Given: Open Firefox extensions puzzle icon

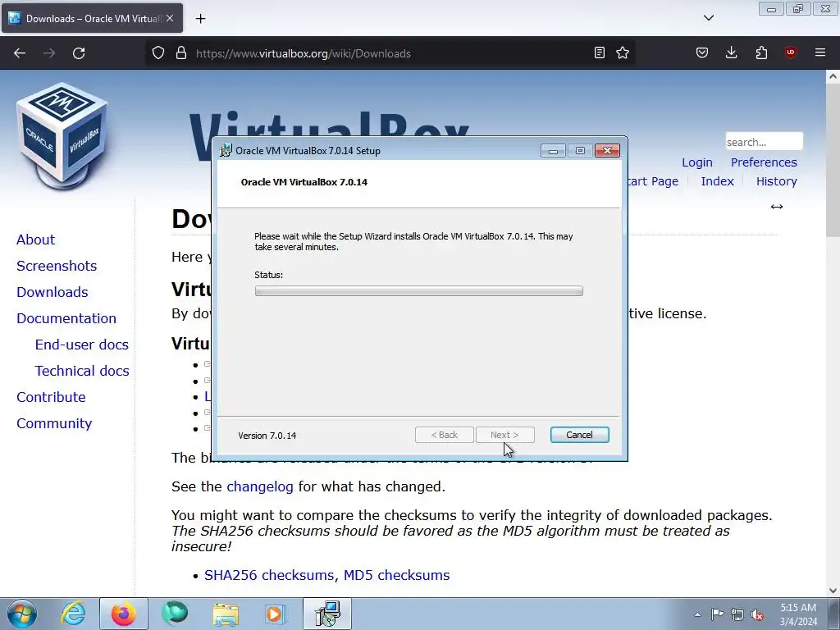Looking at the screenshot, I should coord(761,52).
